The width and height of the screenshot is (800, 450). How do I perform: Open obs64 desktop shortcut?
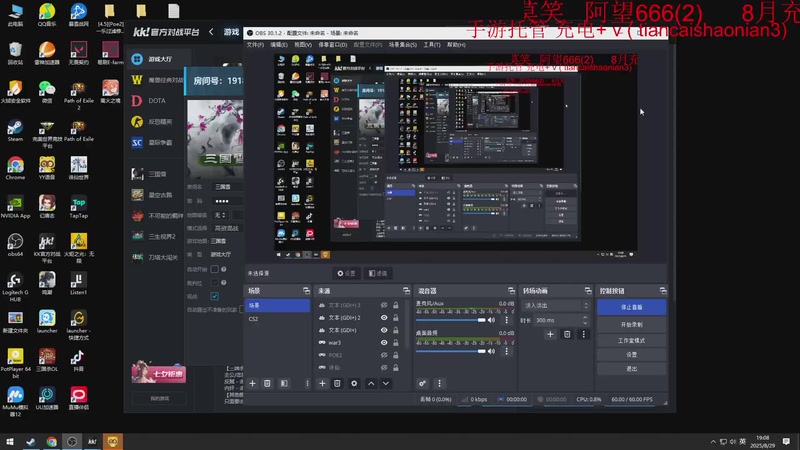coord(15,245)
